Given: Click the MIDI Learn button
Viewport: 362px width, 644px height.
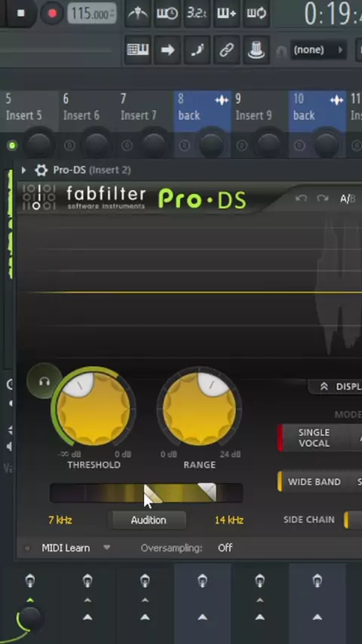Looking at the screenshot, I should coord(66,548).
